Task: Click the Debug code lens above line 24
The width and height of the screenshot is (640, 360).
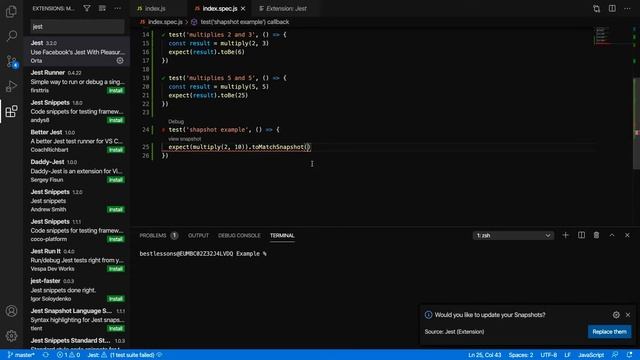Action: (176, 122)
